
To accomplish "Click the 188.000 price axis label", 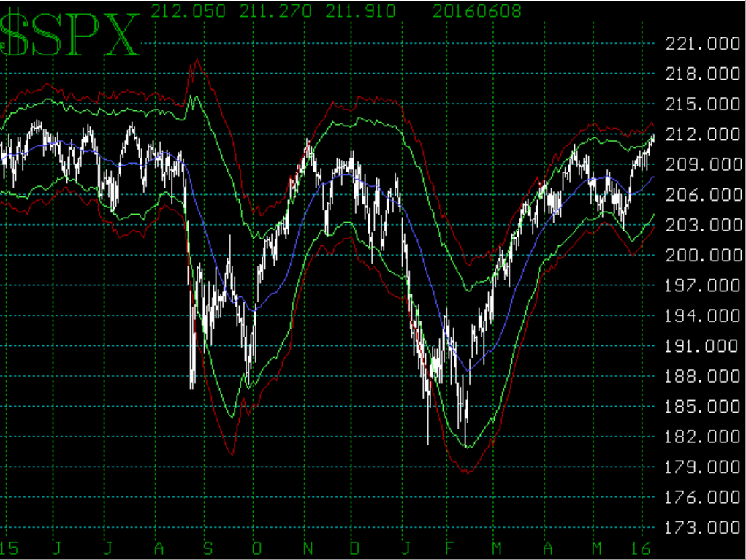I will pos(703,376).
